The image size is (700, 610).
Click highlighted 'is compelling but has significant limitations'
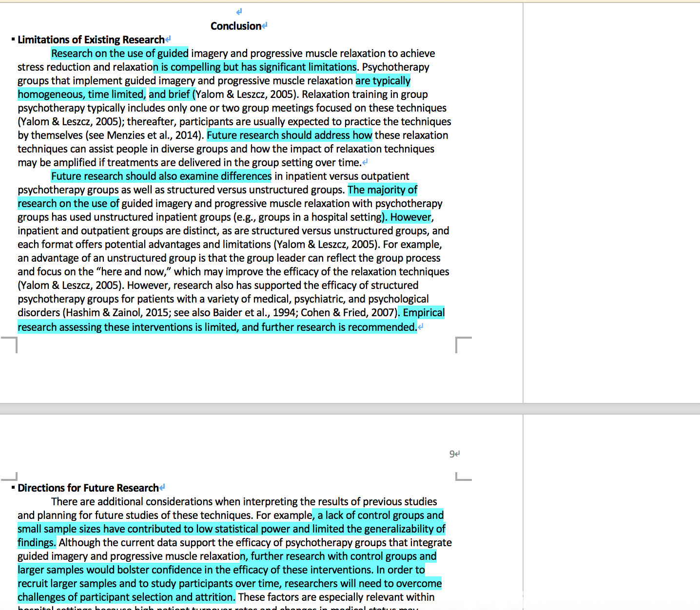[x=255, y=67]
